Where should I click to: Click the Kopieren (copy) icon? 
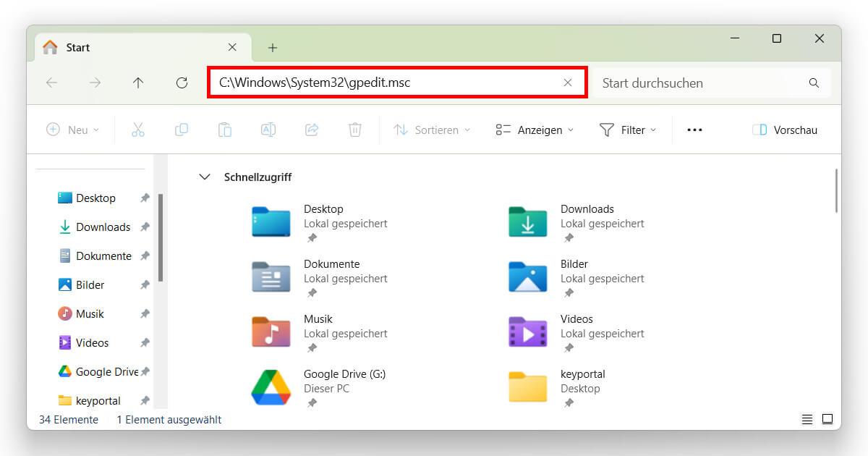(x=182, y=130)
